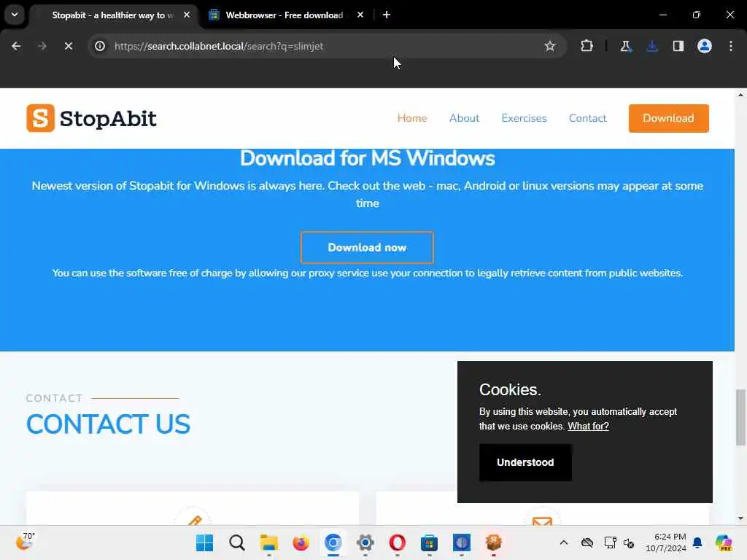Click the scrollbar up arrow
The image size is (747, 560).
click(x=740, y=95)
